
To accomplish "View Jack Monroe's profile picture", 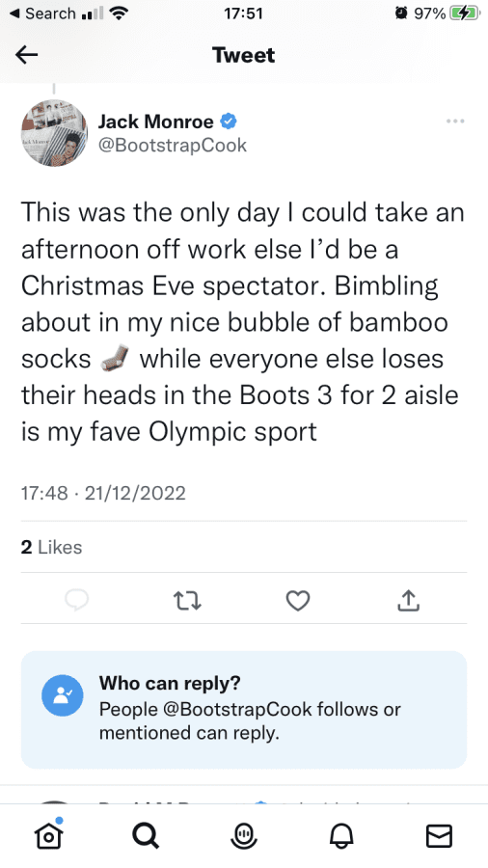I will pyautogui.click(x=54, y=133).
